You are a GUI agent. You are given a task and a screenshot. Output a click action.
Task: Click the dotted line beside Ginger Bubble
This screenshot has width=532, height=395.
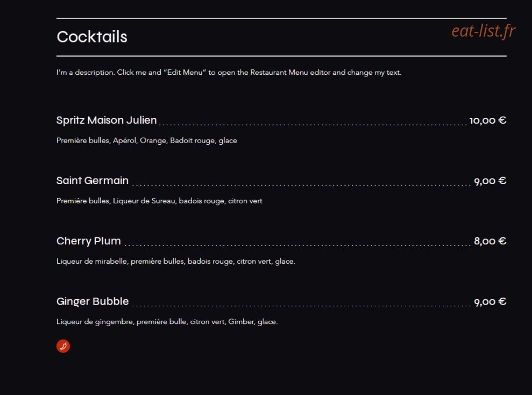tap(301, 306)
